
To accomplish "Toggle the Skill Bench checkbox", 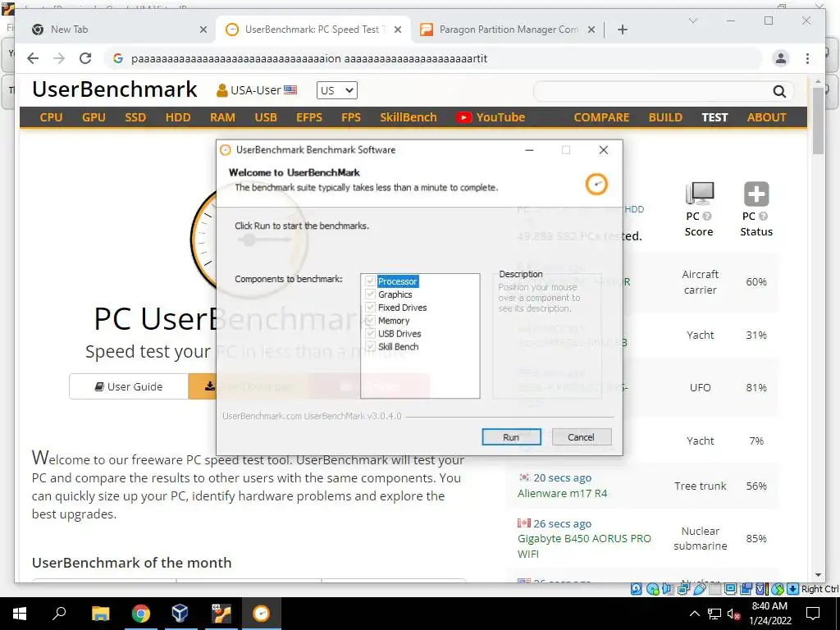I will coord(370,347).
